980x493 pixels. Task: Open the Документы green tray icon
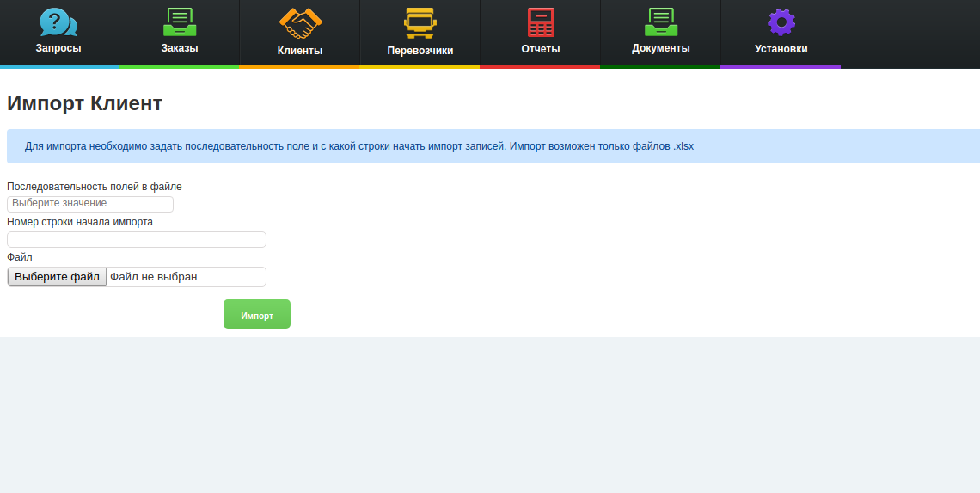[x=660, y=22]
